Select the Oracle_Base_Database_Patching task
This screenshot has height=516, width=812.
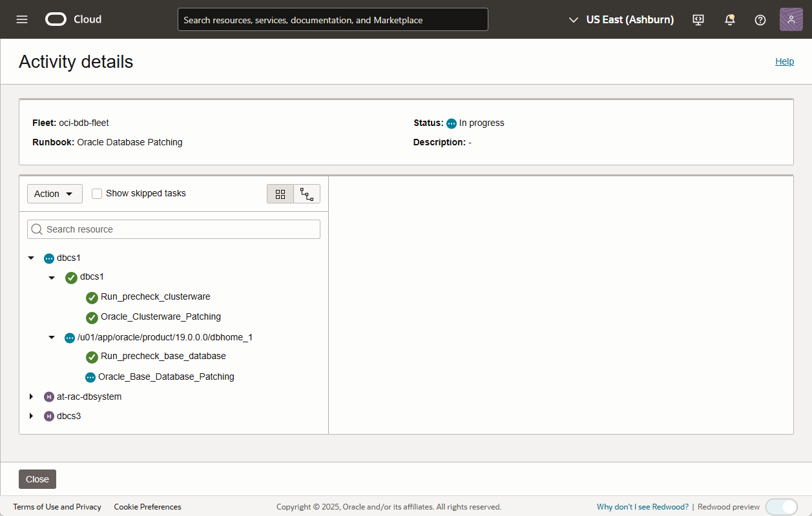[166, 377]
